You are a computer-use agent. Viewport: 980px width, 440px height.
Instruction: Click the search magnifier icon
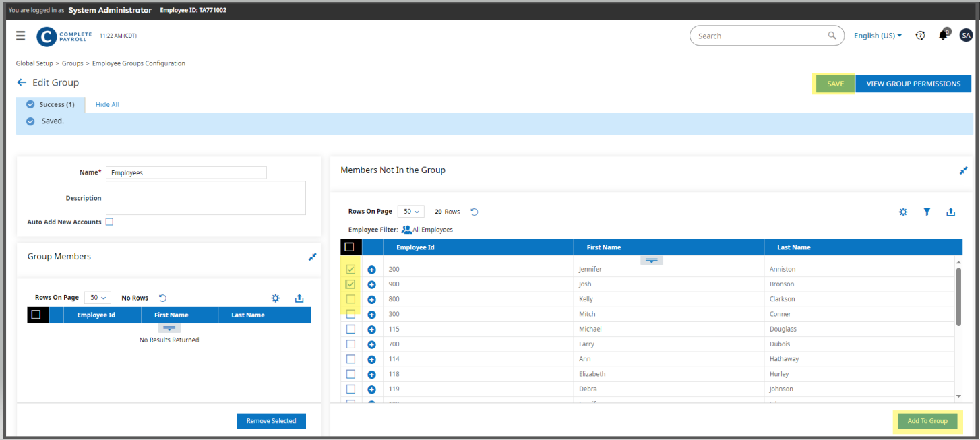click(x=832, y=36)
